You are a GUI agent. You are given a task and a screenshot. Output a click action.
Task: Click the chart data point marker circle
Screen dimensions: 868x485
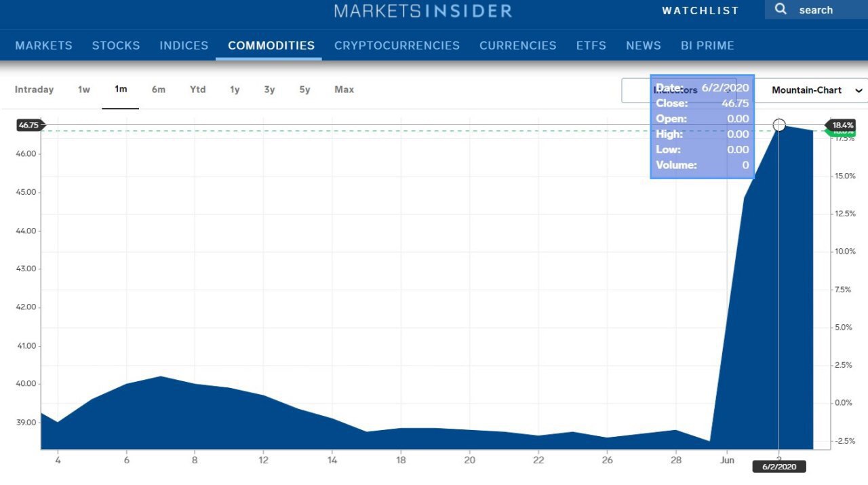(x=779, y=125)
